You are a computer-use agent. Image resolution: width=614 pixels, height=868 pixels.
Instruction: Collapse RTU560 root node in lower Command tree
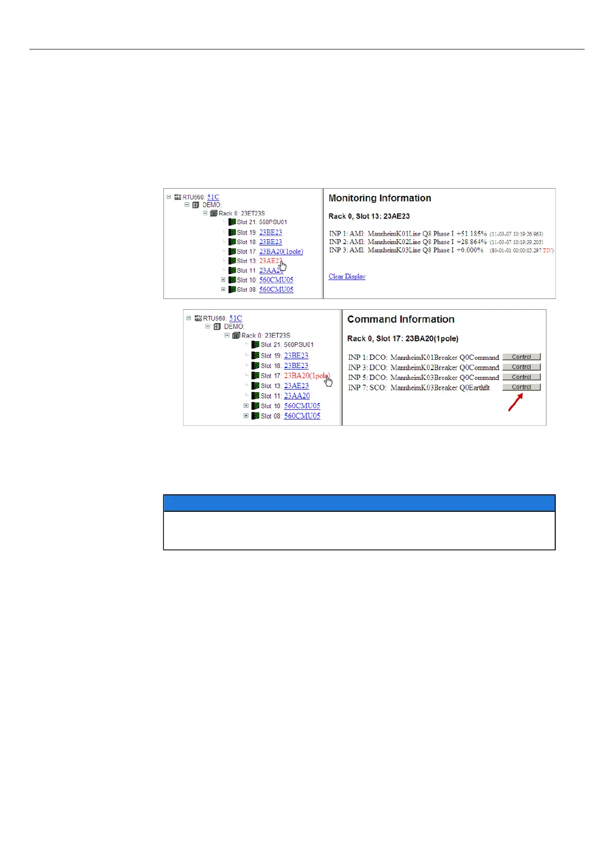coord(189,318)
